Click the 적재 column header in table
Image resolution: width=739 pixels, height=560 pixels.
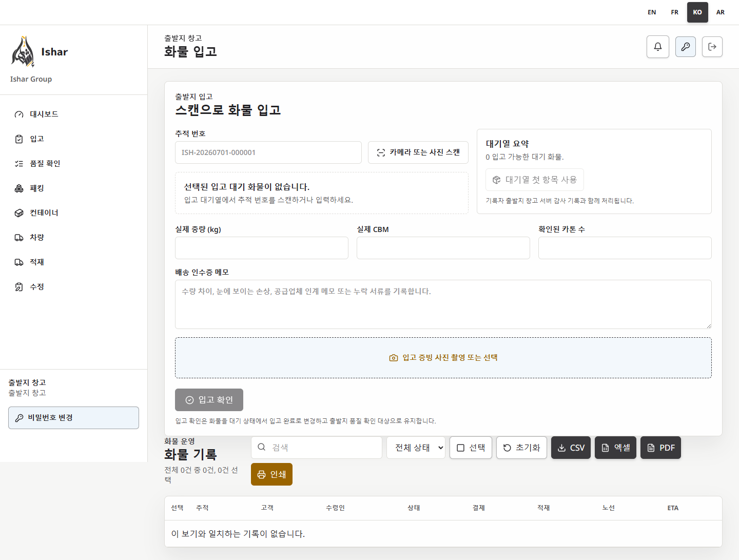[543, 508]
